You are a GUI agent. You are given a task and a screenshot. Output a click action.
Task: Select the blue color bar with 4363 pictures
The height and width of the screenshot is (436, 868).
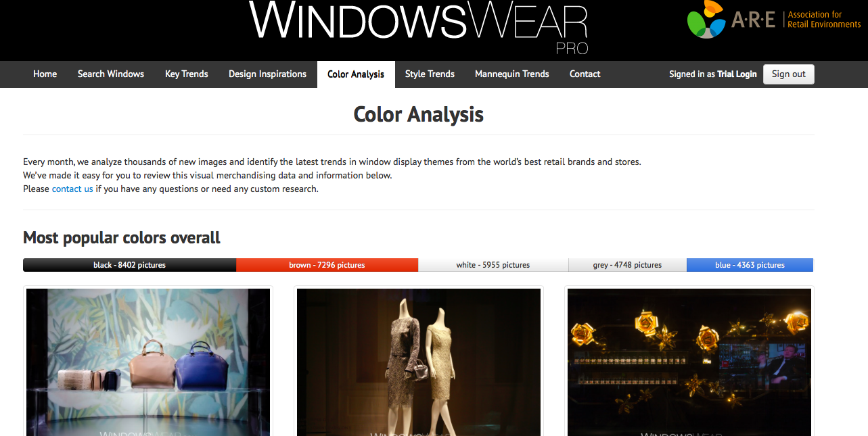(x=750, y=265)
